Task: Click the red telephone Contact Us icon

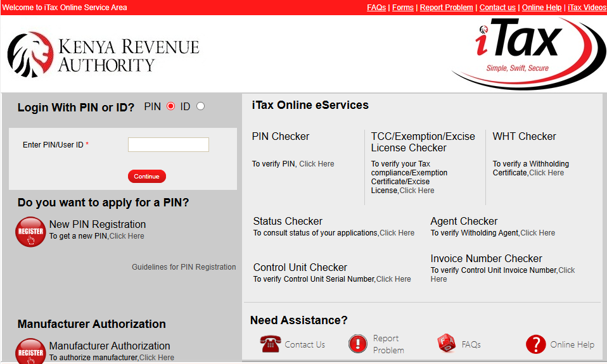Action: (x=270, y=344)
